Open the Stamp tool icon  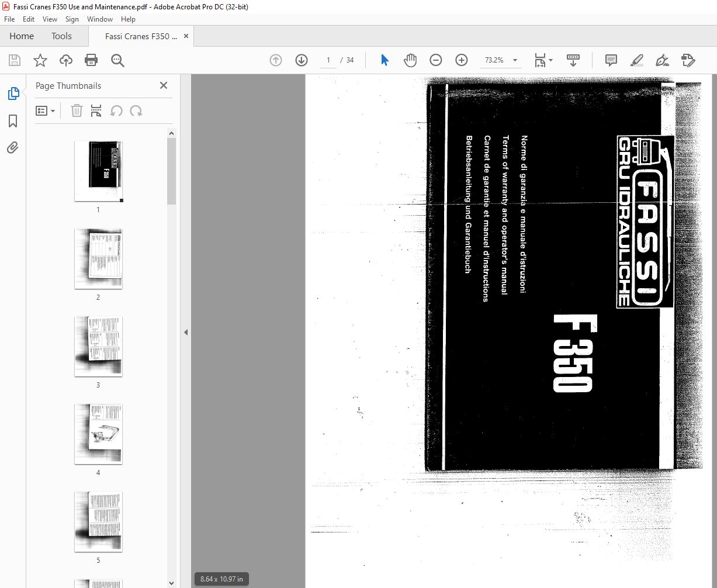688,60
